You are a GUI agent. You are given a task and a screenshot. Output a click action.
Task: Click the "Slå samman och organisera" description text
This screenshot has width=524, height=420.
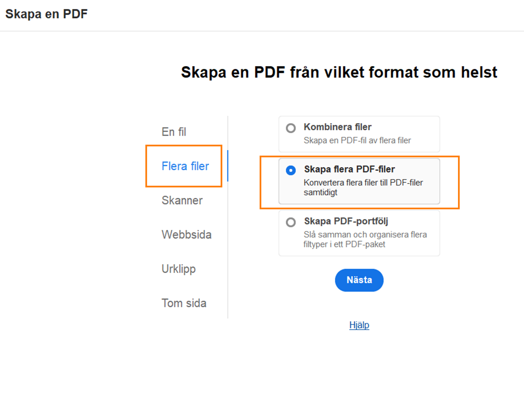(x=365, y=235)
